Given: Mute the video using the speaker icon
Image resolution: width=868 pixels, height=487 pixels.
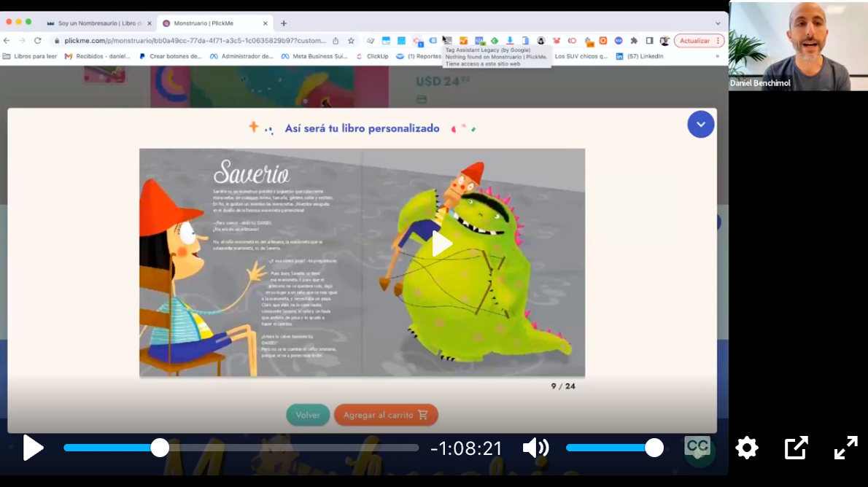Looking at the screenshot, I should tap(535, 448).
